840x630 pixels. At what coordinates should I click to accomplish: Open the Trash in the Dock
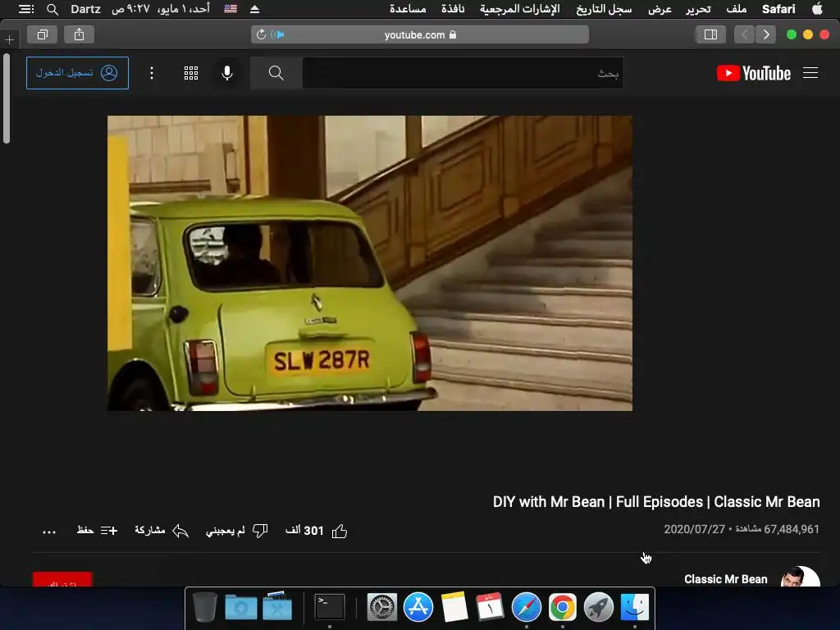click(x=204, y=607)
